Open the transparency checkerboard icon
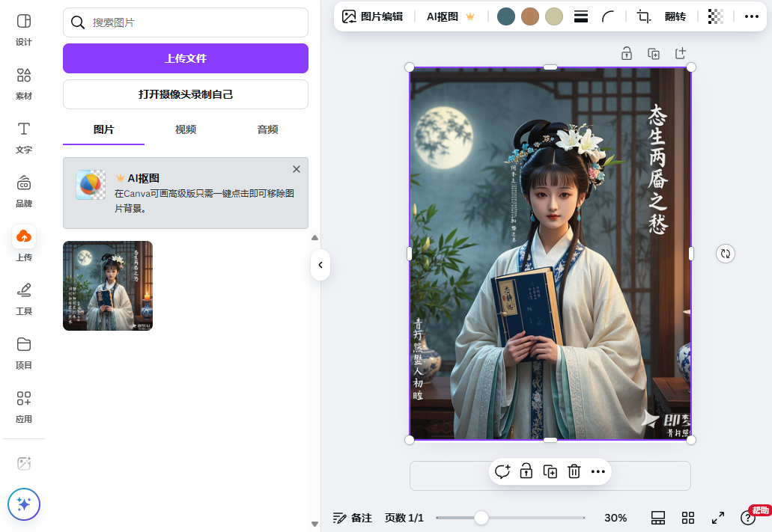Viewport: 772px width, 532px height. pos(715,16)
